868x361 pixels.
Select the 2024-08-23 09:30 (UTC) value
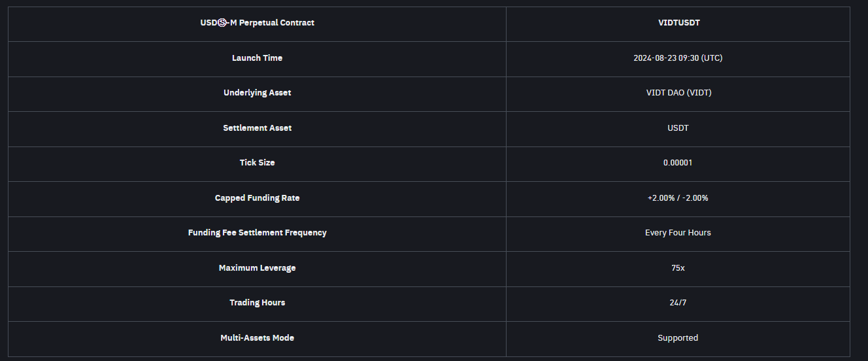678,58
